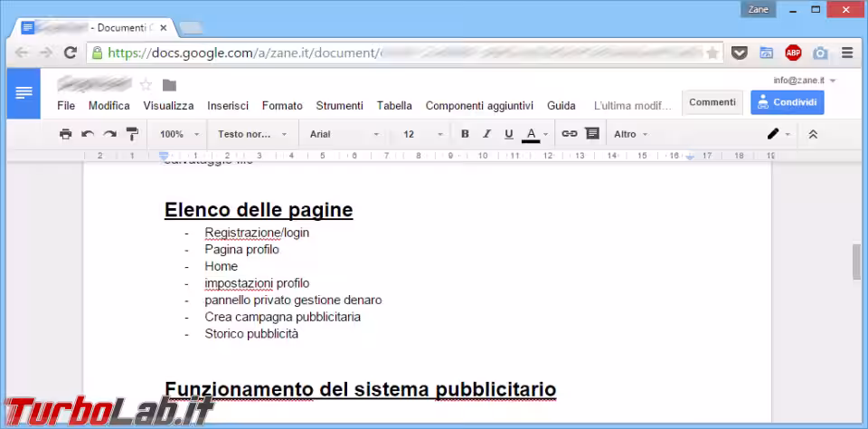868x429 pixels.
Task: Click the blue Condividi button
Action: click(x=787, y=102)
